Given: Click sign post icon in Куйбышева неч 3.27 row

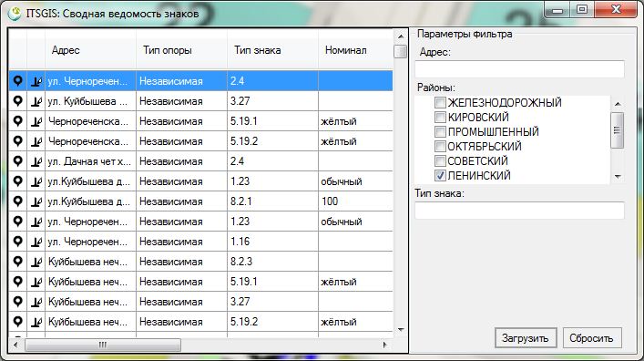Looking at the screenshot, I should click(36, 302).
